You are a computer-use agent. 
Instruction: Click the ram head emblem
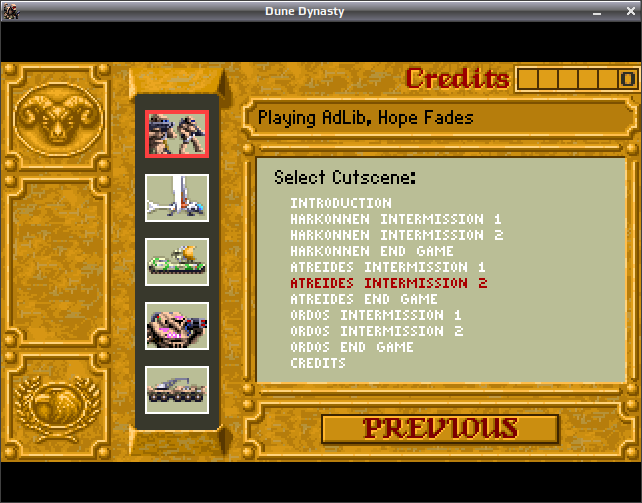[58, 120]
